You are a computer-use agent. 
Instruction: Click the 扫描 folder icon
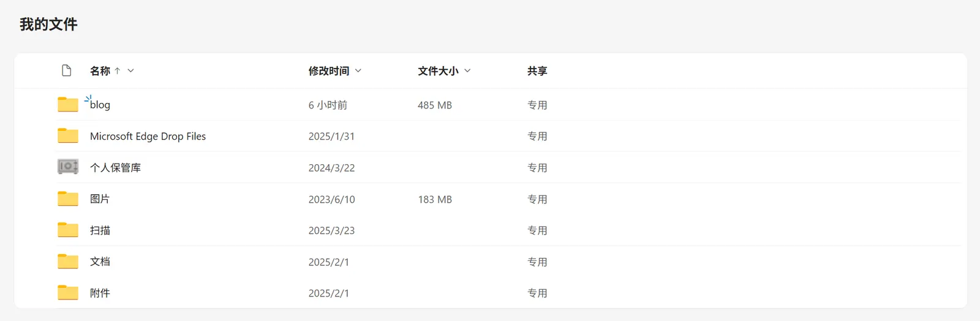(x=68, y=230)
